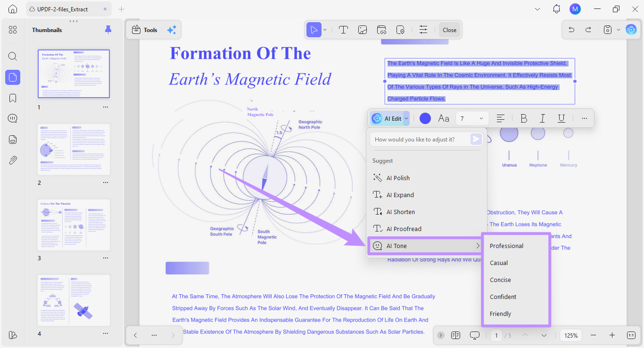The image size is (644, 348).
Task: Close the editing toolbar with Close button
Action: pyautogui.click(x=449, y=30)
